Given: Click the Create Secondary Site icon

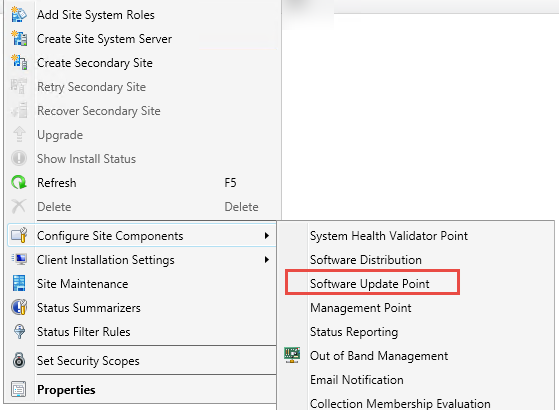Looking at the screenshot, I should (19, 62).
